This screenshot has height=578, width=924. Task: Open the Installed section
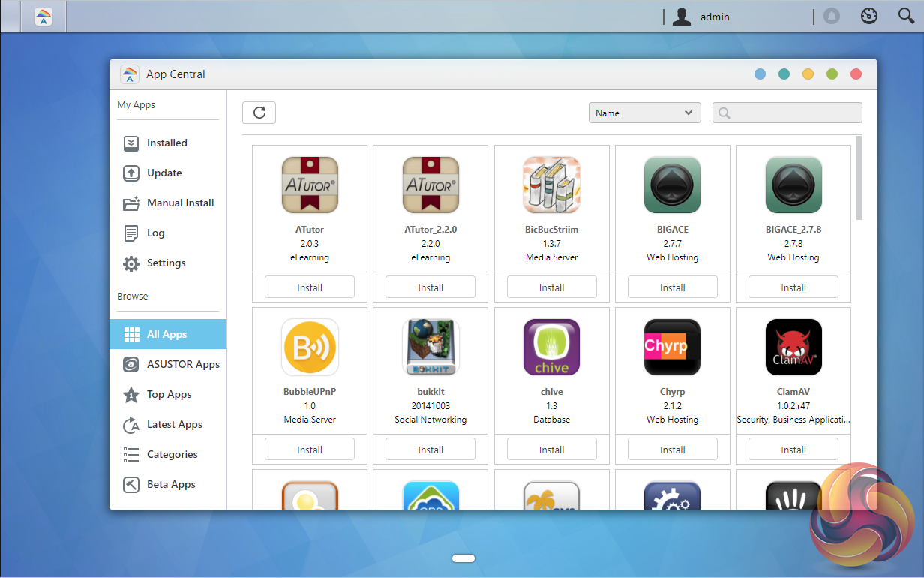coord(168,143)
